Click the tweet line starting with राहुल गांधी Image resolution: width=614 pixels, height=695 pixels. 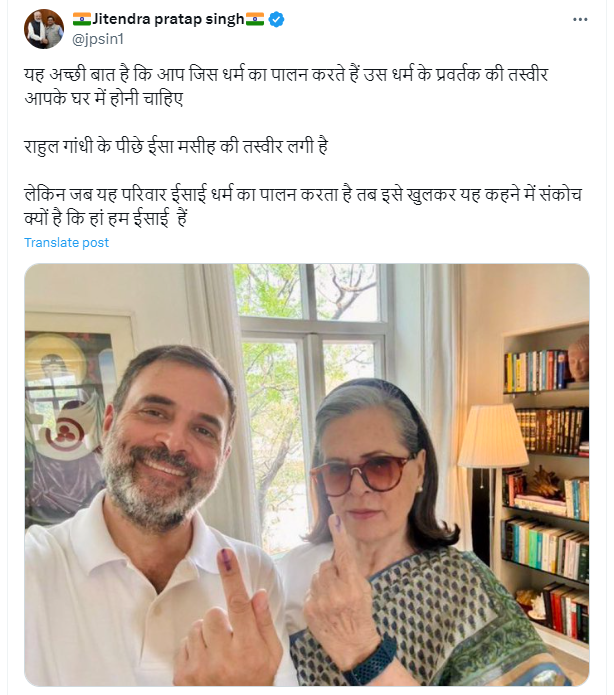click(x=176, y=147)
